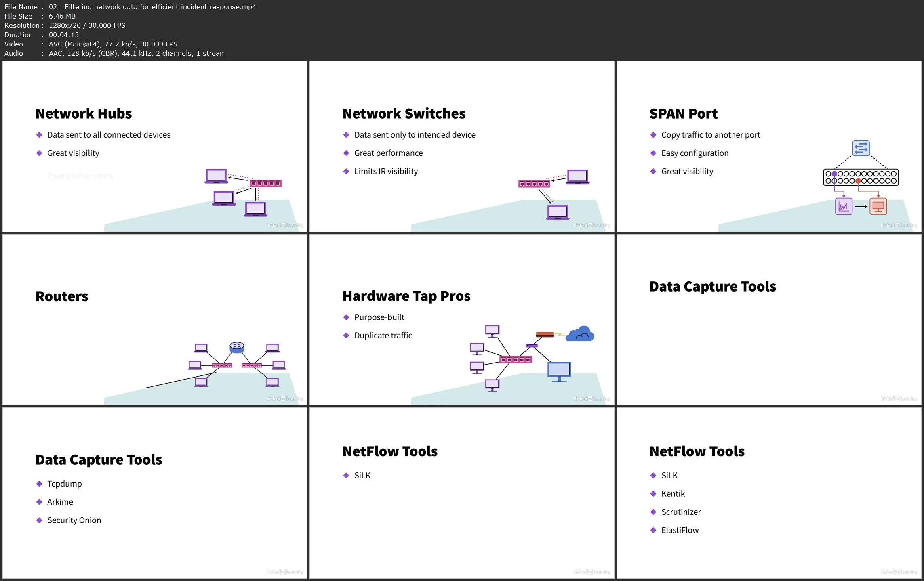Select the NetFlow Tools thumbnail listing ElastiFlow
The width and height of the screenshot is (924, 581).
click(768, 492)
